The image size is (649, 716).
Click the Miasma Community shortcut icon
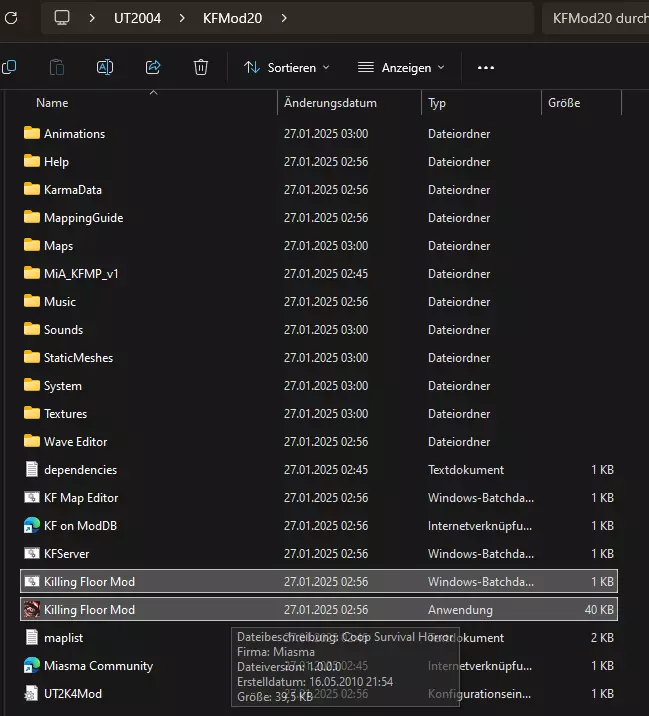tap(32, 665)
